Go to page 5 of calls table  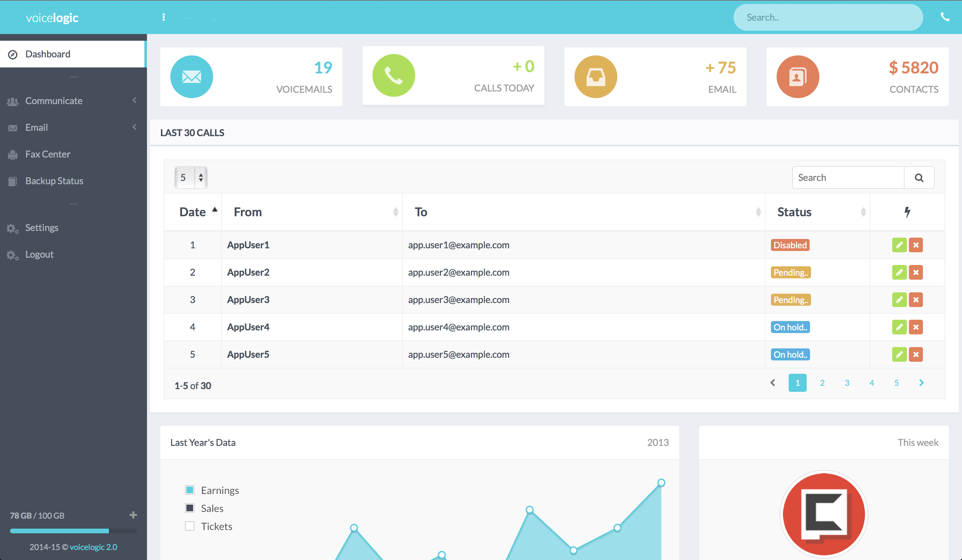click(x=896, y=382)
